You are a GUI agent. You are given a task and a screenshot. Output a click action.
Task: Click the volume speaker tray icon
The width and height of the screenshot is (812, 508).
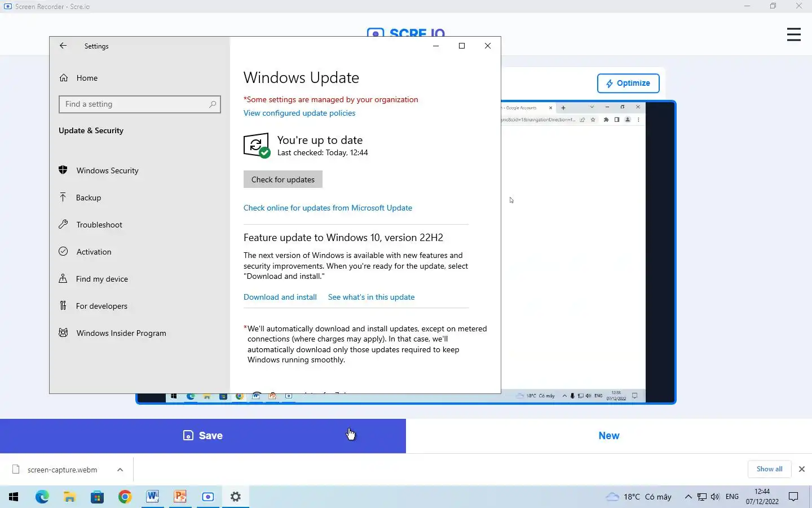[x=715, y=497]
